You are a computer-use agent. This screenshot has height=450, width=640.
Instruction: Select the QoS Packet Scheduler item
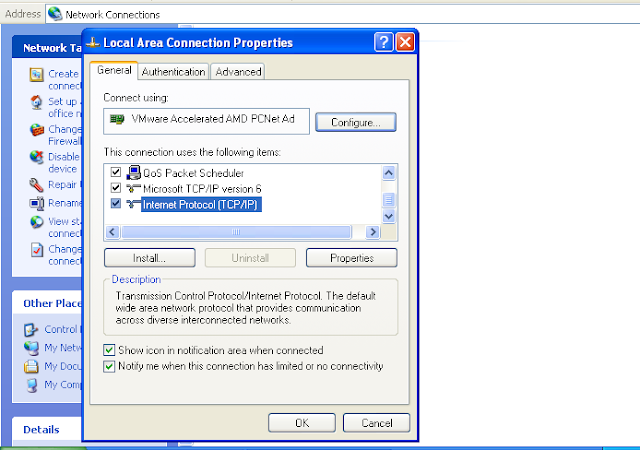pyautogui.click(x=193, y=173)
